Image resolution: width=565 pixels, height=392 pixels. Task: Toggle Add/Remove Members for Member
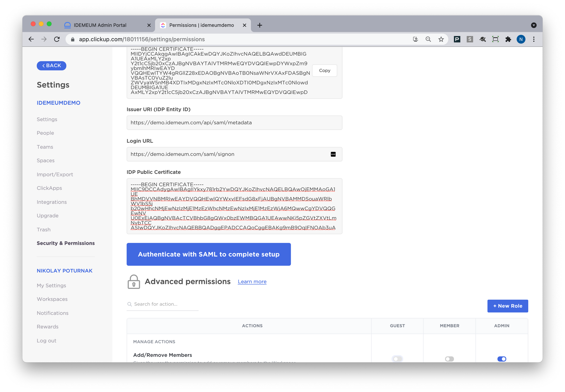[x=449, y=359]
